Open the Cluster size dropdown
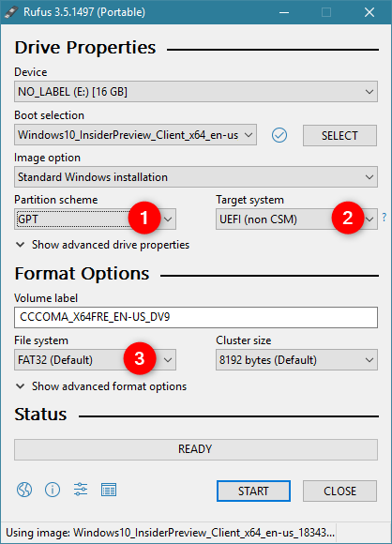Viewport: 392px width, 544px height. (x=296, y=360)
